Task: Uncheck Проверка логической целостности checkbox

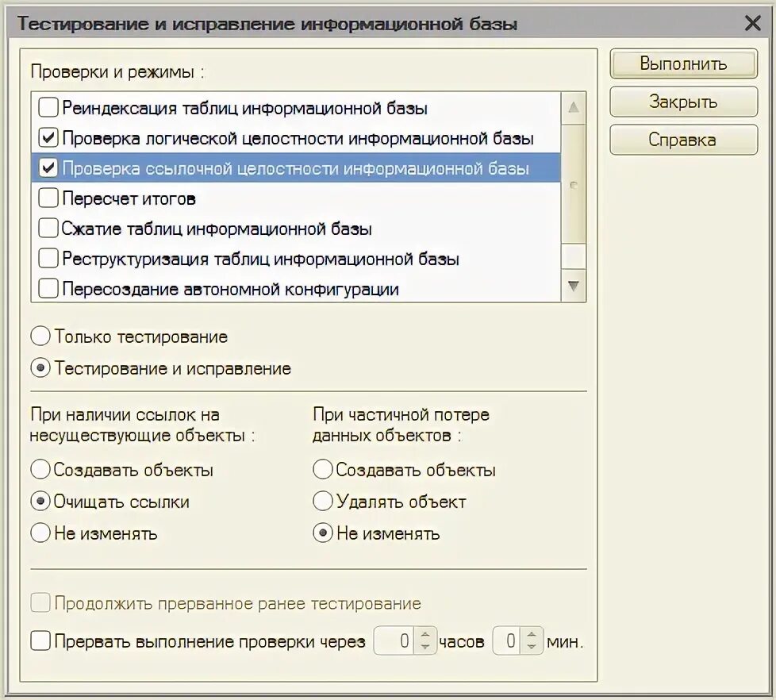Action: pyautogui.click(x=48, y=137)
